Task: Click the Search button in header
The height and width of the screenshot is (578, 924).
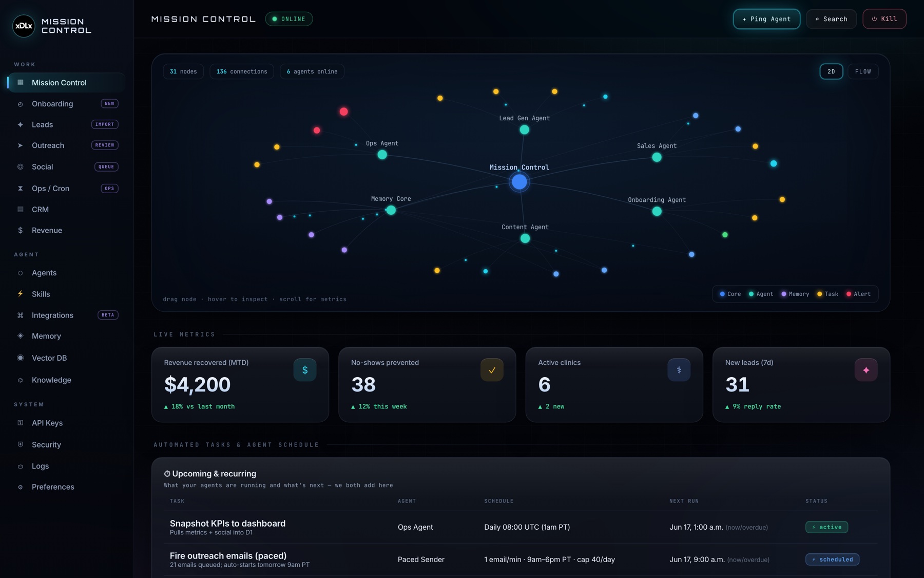Action: tap(831, 19)
